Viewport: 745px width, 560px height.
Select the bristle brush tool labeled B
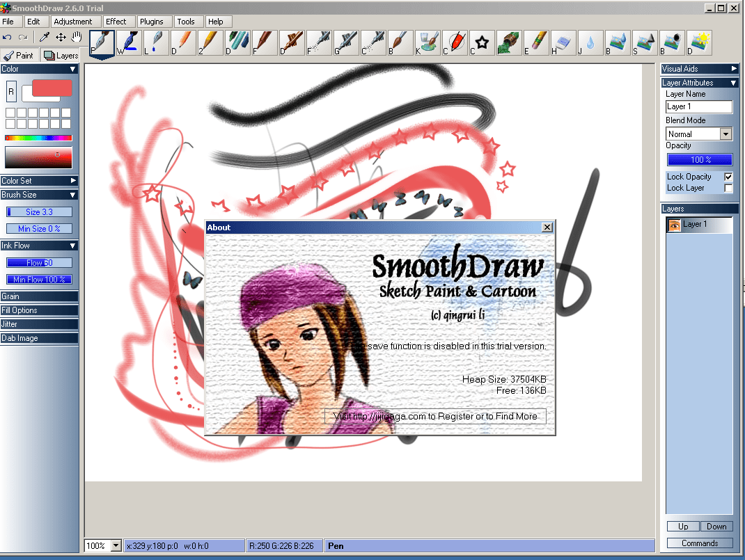coord(400,43)
